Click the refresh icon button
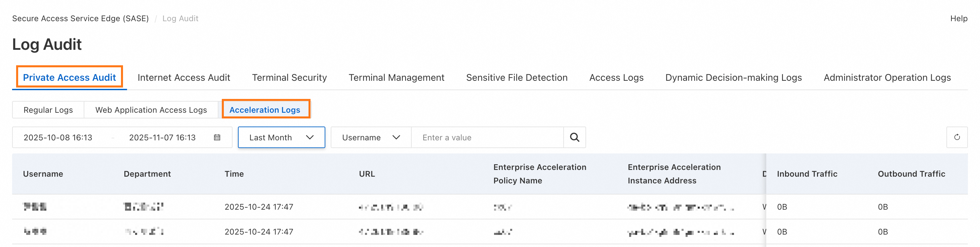Screen dimensions: 980x247 coord(956,137)
